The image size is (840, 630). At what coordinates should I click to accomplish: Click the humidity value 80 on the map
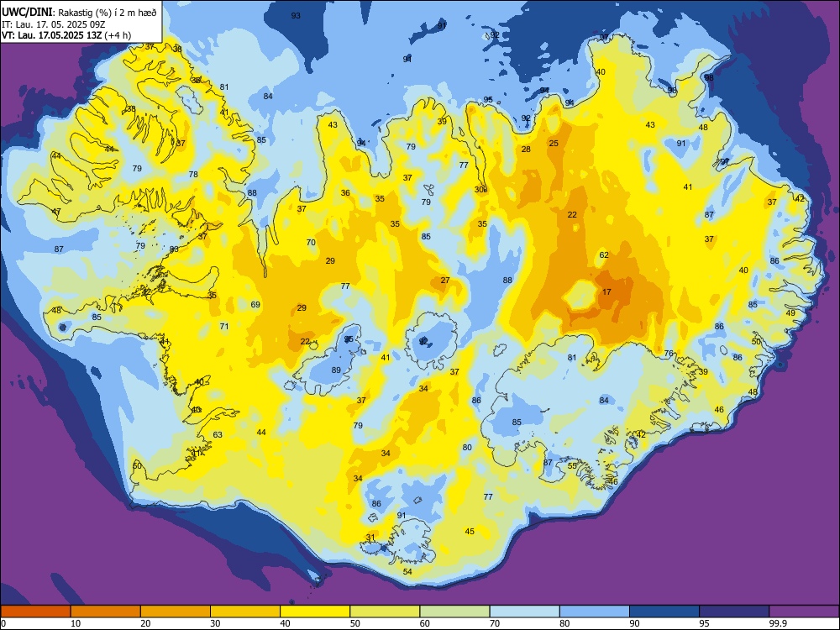[467, 448]
